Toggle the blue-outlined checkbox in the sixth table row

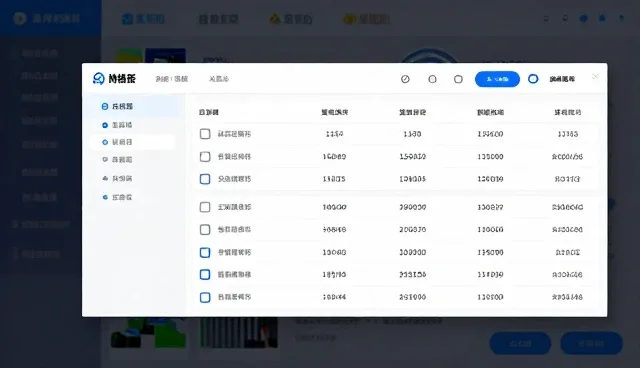coord(205,253)
